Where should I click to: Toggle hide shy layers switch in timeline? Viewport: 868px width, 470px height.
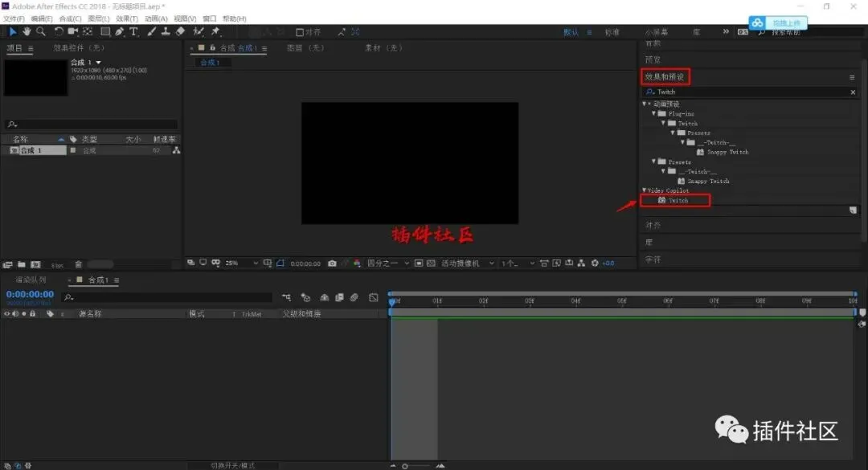(x=325, y=297)
